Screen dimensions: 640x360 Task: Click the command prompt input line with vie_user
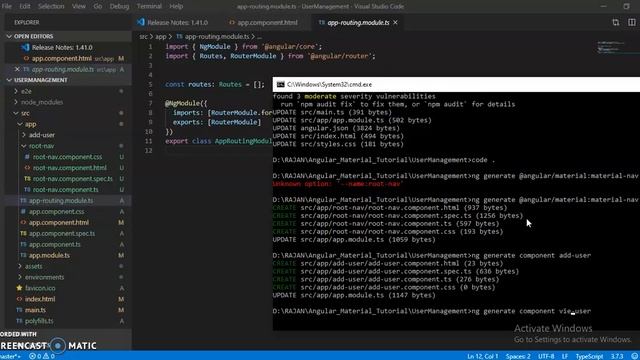(432, 311)
